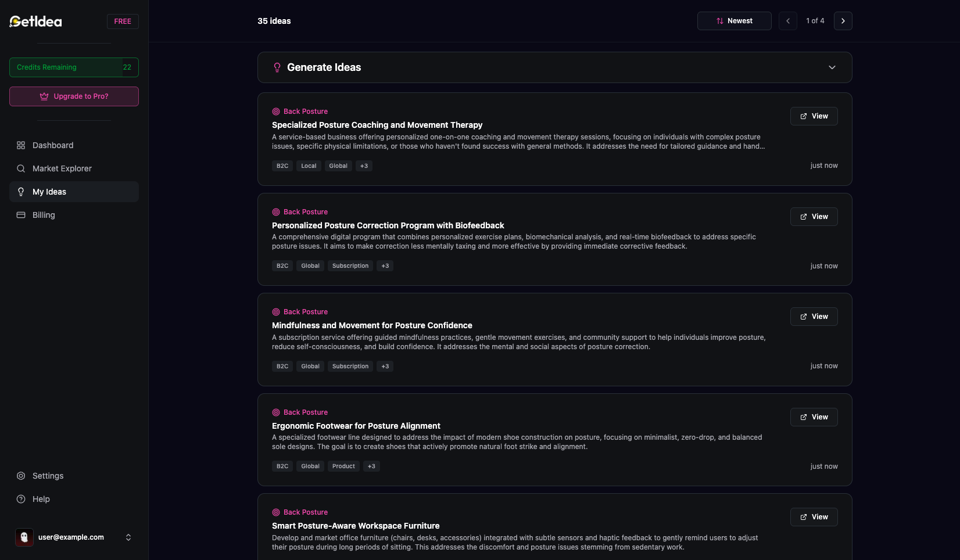
Task: Click the My Ideas lightbulb icon
Action: click(x=21, y=192)
